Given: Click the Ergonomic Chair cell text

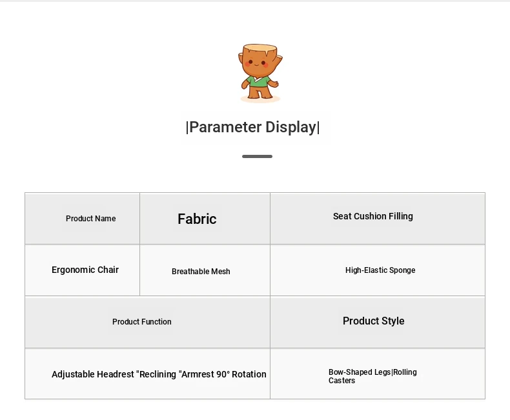Looking at the screenshot, I should tap(85, 270).
